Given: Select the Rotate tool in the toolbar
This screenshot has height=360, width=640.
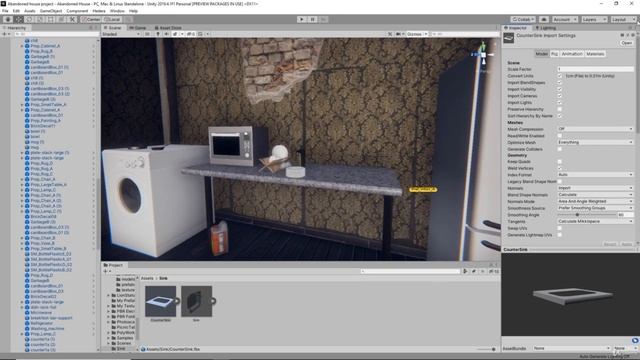Looking at the screenshot, I should coord(29,19).
